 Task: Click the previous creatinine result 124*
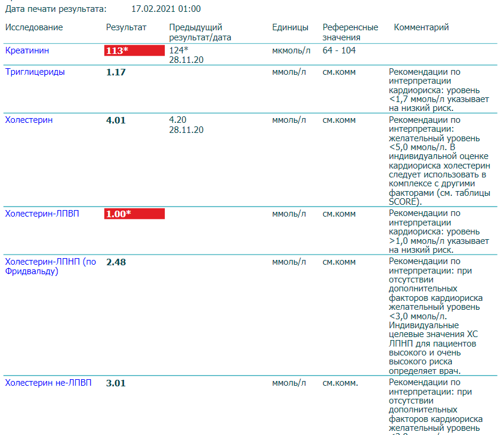tap(178, 50)
